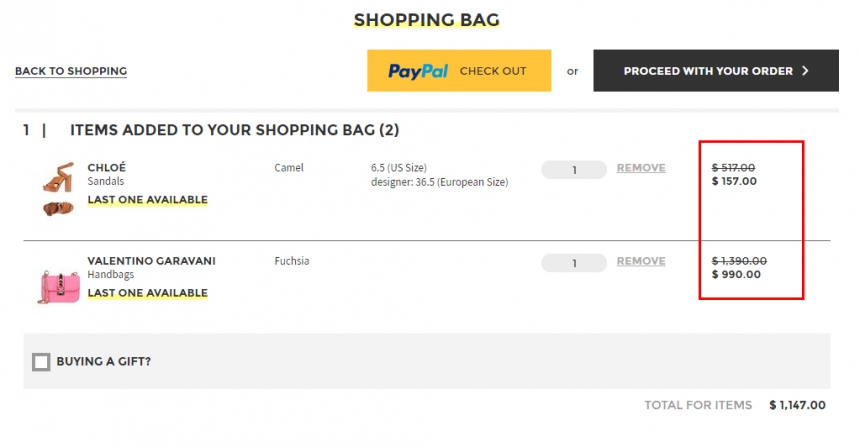The width and height of the screenshot is (860, 447).
Task: Remove the Valentino Garavani handbag
Action: click(x=641, y=261)
